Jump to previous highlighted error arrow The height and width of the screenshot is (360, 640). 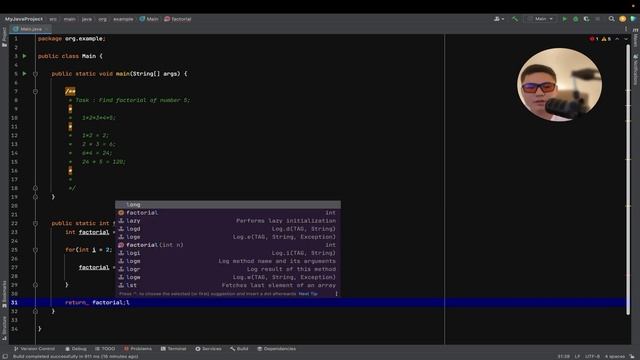[x=617, y=39]
